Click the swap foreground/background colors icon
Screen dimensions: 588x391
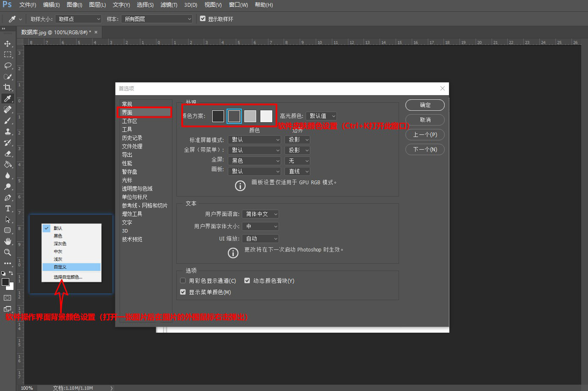click(x=11, y=273)
